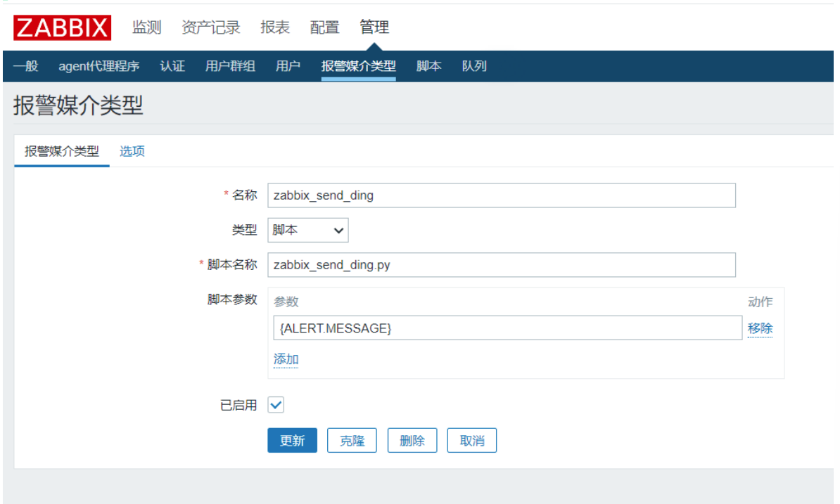Click the 脚本名称 input field
Viewport: 840px width, 504px height.
[502, 265]
